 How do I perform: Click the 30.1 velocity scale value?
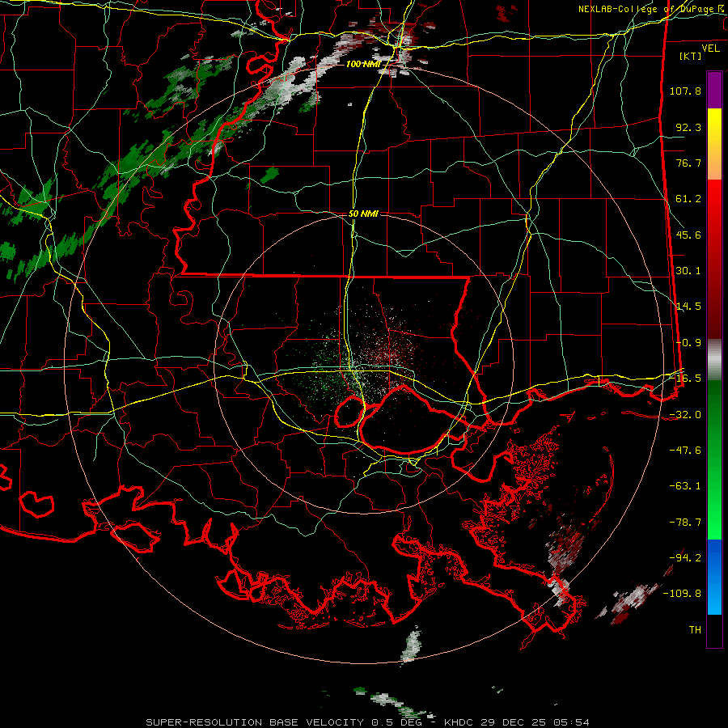pyautogui.click(x=688, y=271)
